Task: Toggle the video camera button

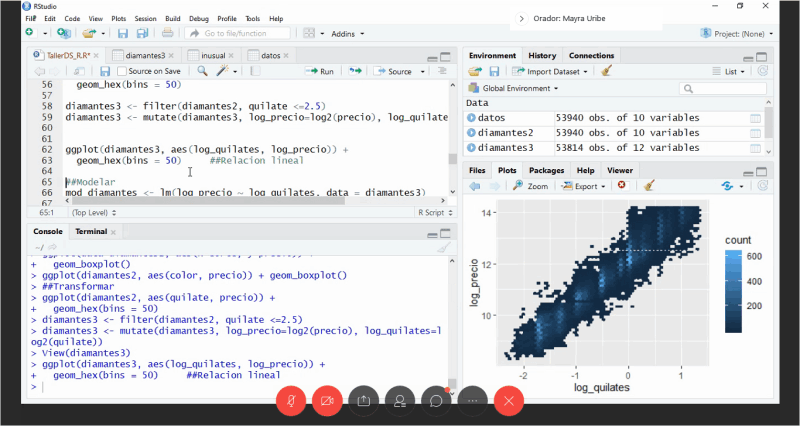Action: 327,400
